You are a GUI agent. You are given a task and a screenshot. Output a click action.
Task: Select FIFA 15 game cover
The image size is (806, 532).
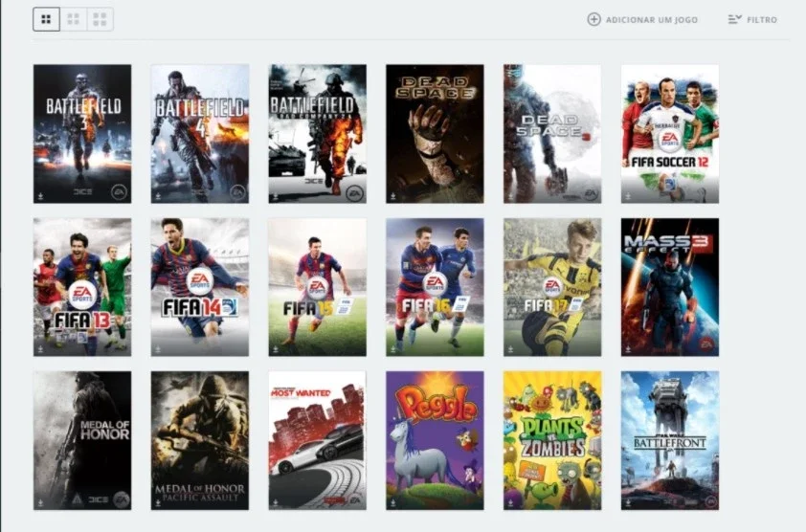click(x=317, y=287)
